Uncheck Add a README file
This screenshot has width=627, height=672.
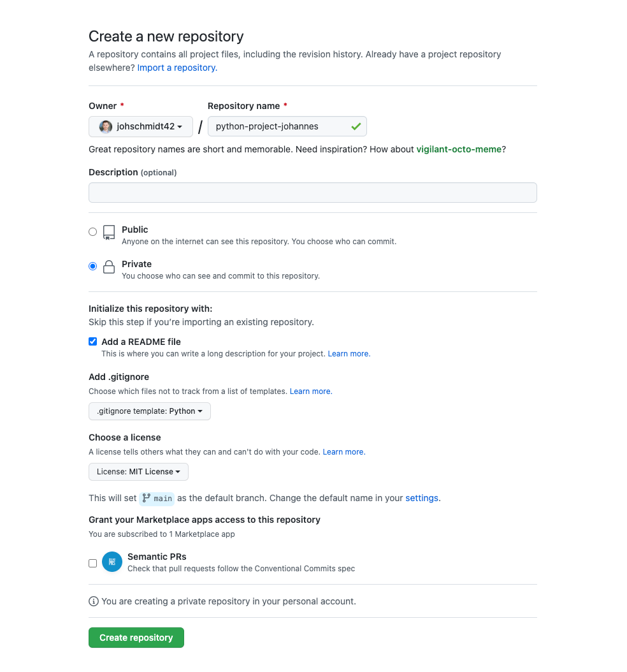pyautogui.click(x=93, y=342)
